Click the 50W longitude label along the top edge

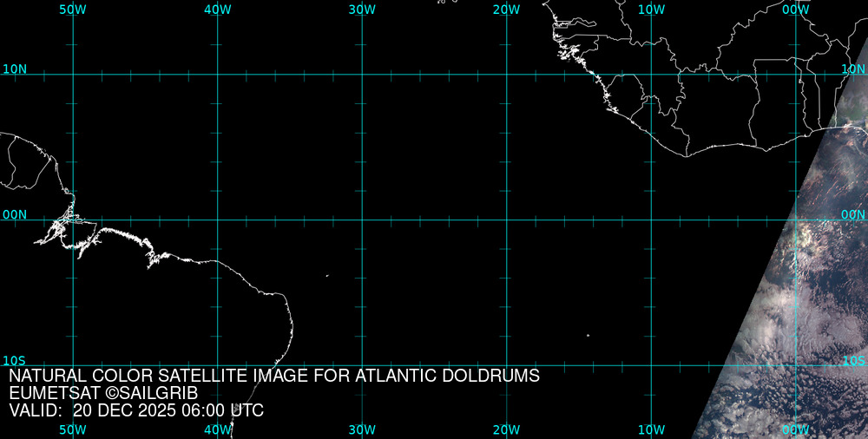[x=73, y=10]
